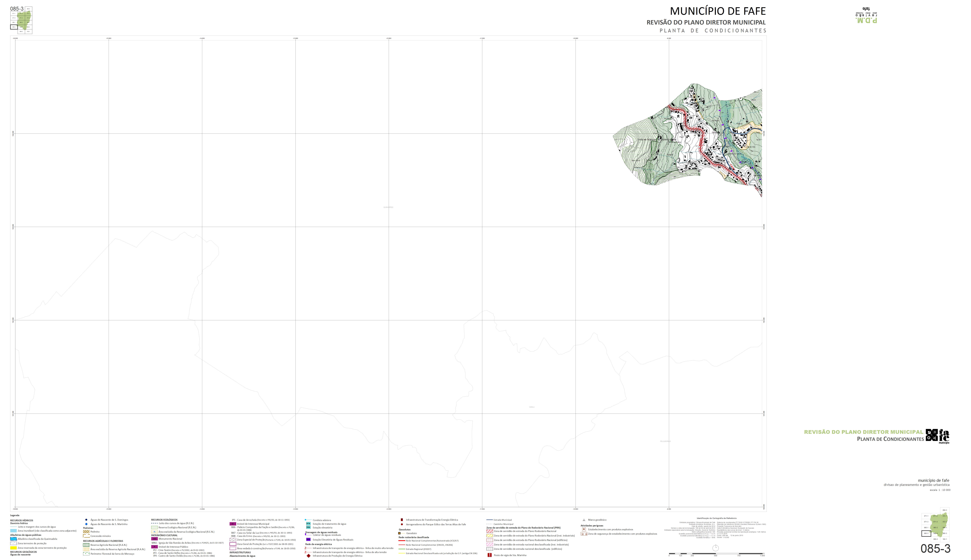The image size is (971, 560).
Task: Select the yellow hatched inst. industriais road swatch
Action: point(490,535)
